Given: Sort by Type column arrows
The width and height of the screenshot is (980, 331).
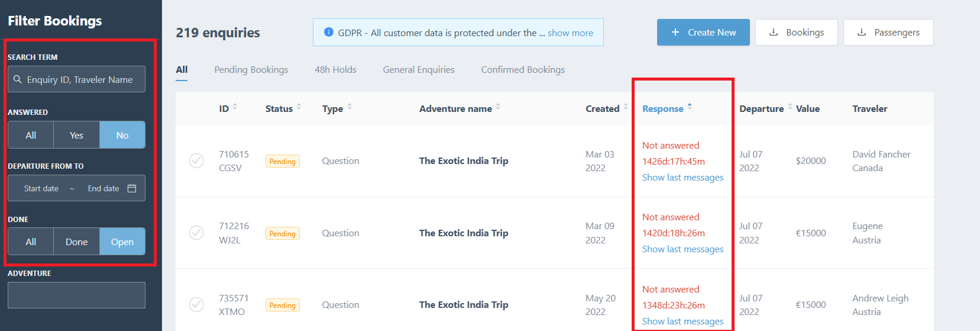Looking at the screenshot, I should pyautogui.click(x=350, y=107).
